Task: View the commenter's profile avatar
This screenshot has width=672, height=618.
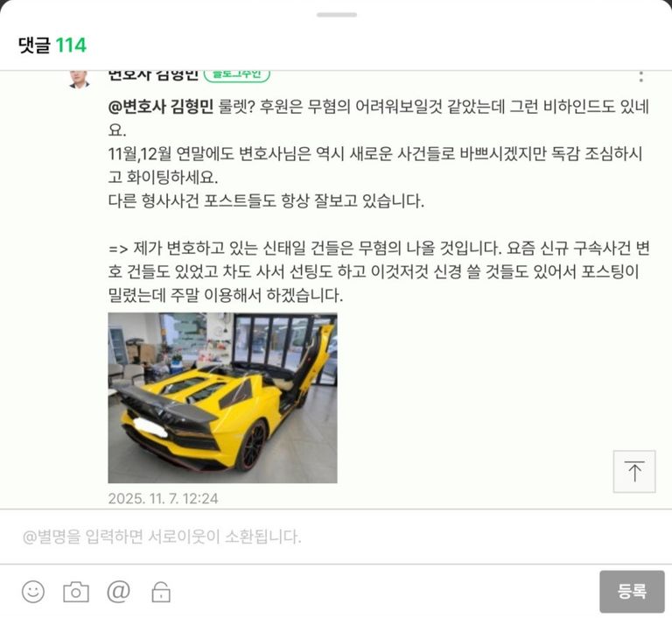Action: click(x=80, y=80)
